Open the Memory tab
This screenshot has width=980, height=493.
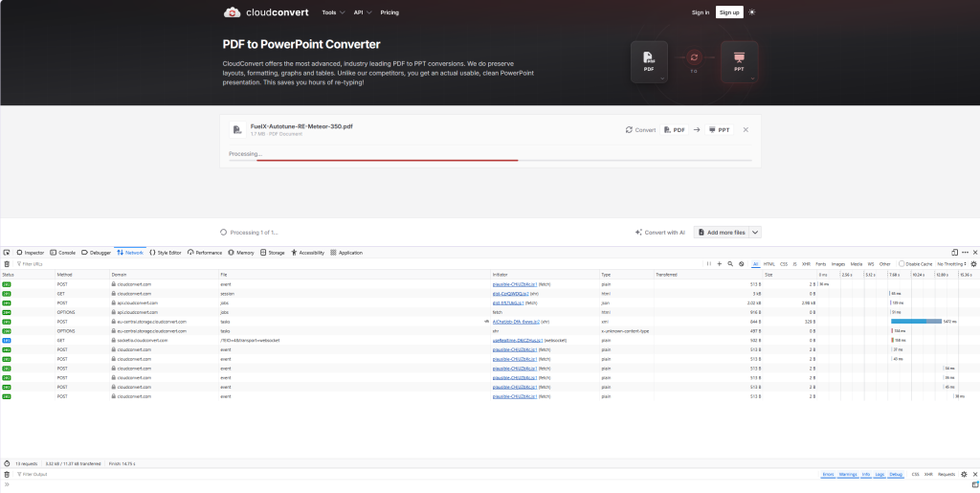[241, 253]
